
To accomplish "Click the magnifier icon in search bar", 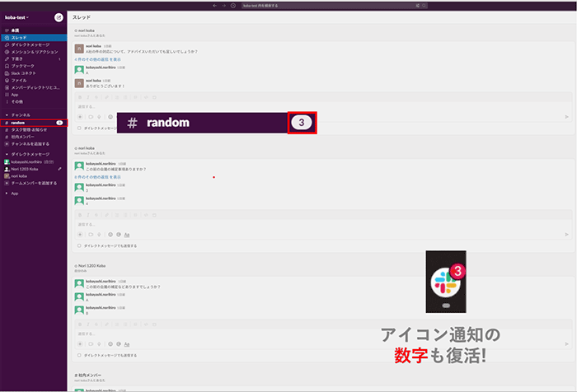I will pyautogui.click(x=424, y=6).
